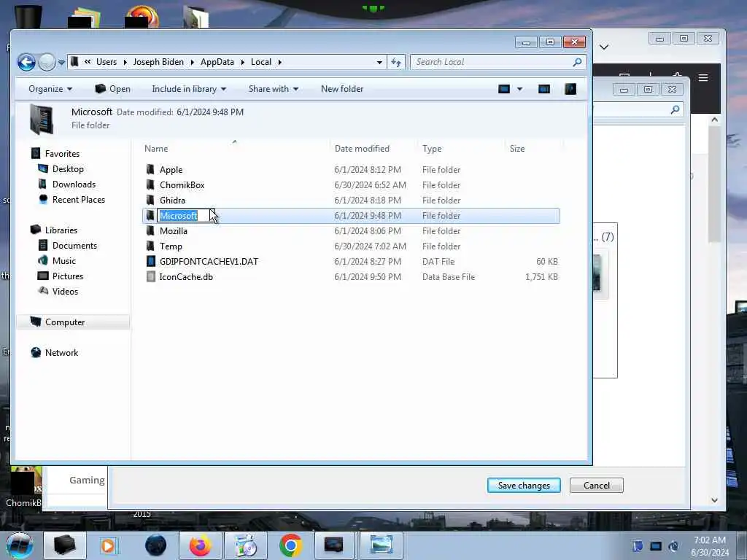Viewport: 747px width, 560px height.
Task: Open Videos library in navigation pane
Action: click(65, 292)
